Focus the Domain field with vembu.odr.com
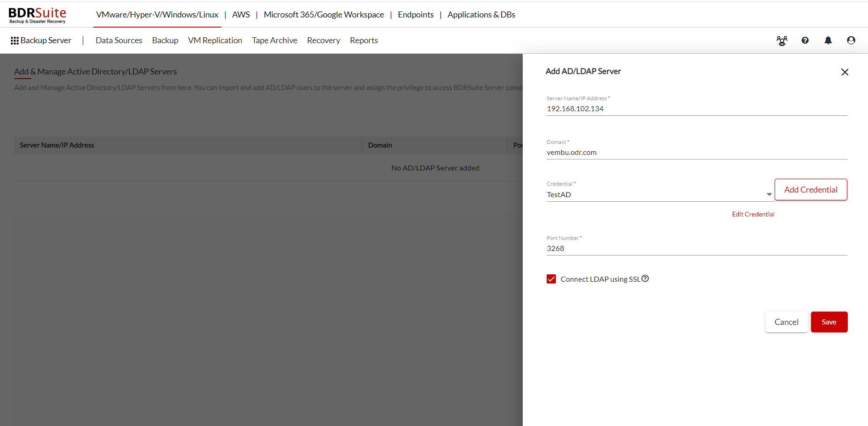The width and height of the screenshot is (868, 426). pyautogui.click(x=697, y=153)
